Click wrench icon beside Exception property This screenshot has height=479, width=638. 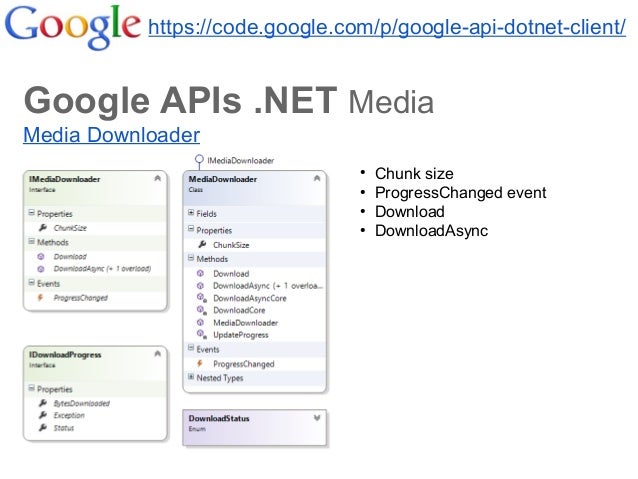point(43,416)
